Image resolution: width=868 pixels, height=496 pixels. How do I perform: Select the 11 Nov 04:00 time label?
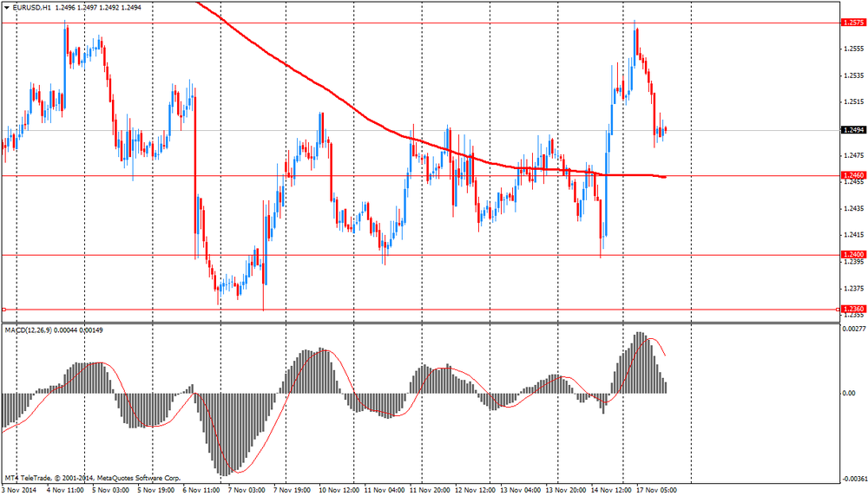[385, 490]
